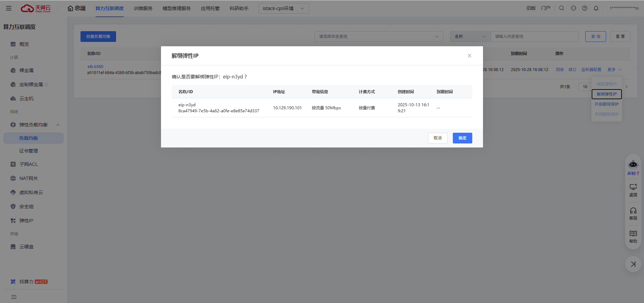Close the 解绑弹性IP dialog

470,56
